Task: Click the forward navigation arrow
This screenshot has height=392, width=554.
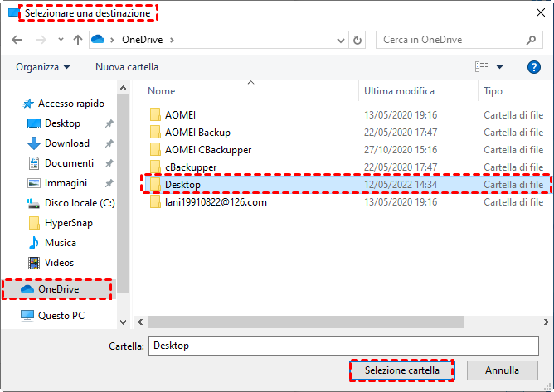Action: 41,40
